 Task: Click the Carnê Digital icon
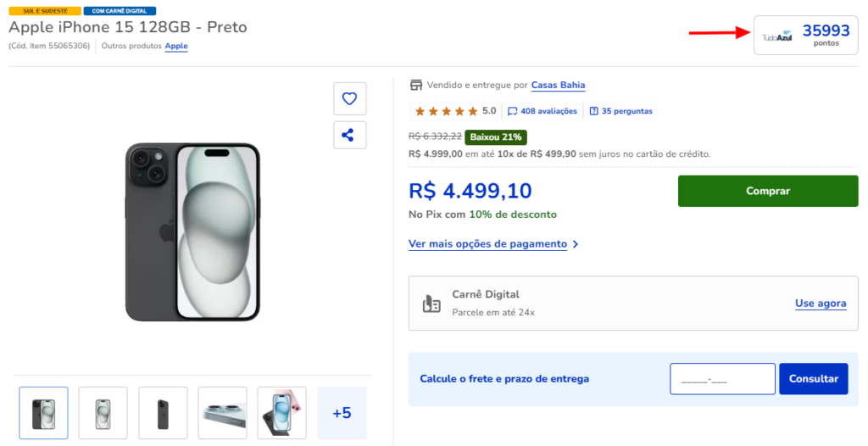tap(431, 304)
